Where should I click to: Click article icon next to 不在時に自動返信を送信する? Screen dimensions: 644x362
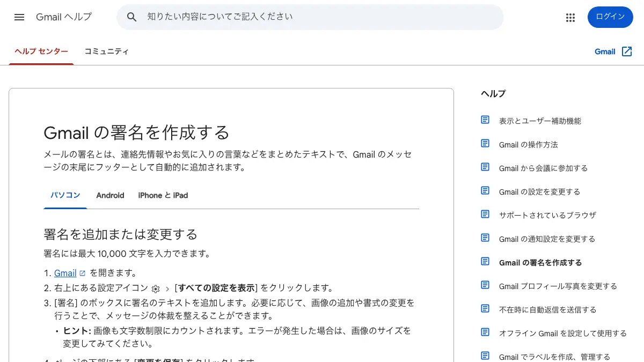(485, 309)
